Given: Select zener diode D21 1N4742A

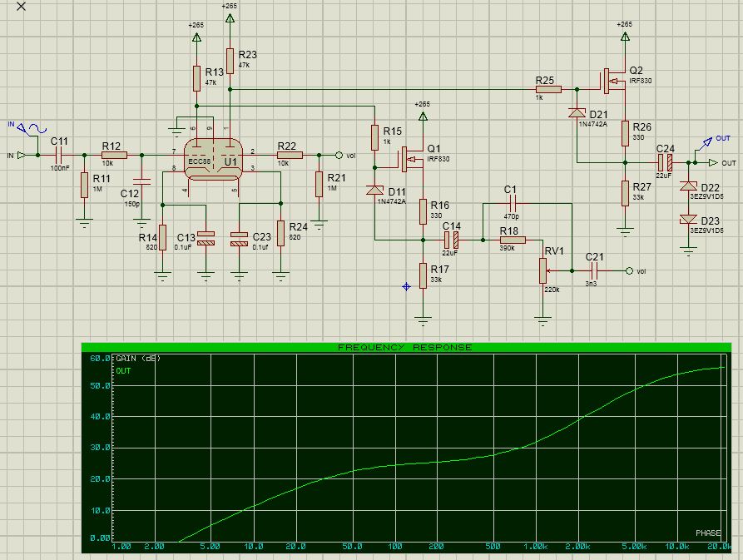Looking at the screenshot, I should pos(577,112).
